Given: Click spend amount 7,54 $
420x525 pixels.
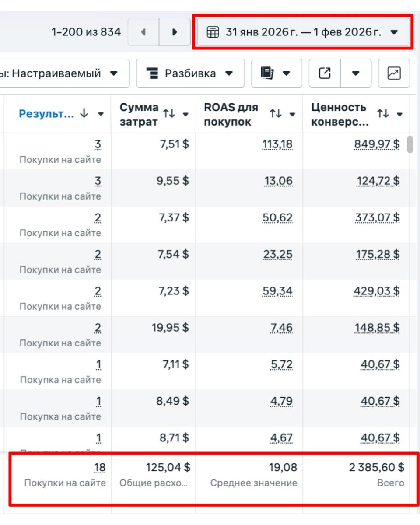Looking at the screenshot, I should (174, 255).
